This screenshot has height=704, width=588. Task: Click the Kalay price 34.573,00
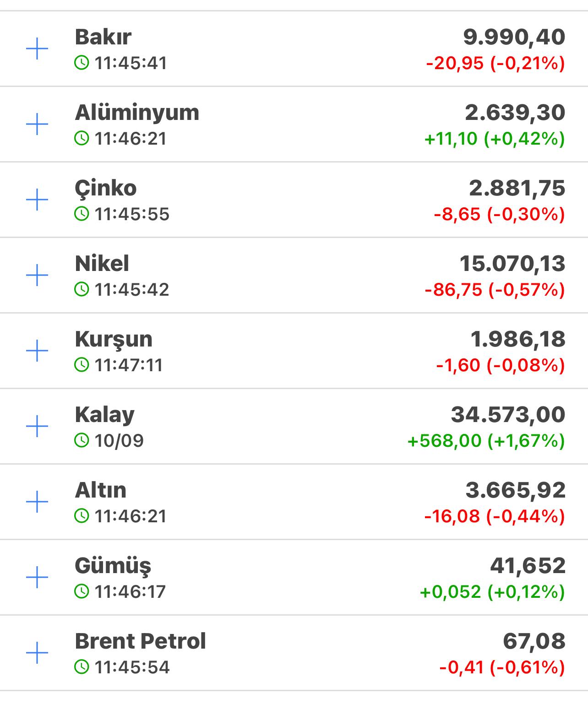point(508,415)
